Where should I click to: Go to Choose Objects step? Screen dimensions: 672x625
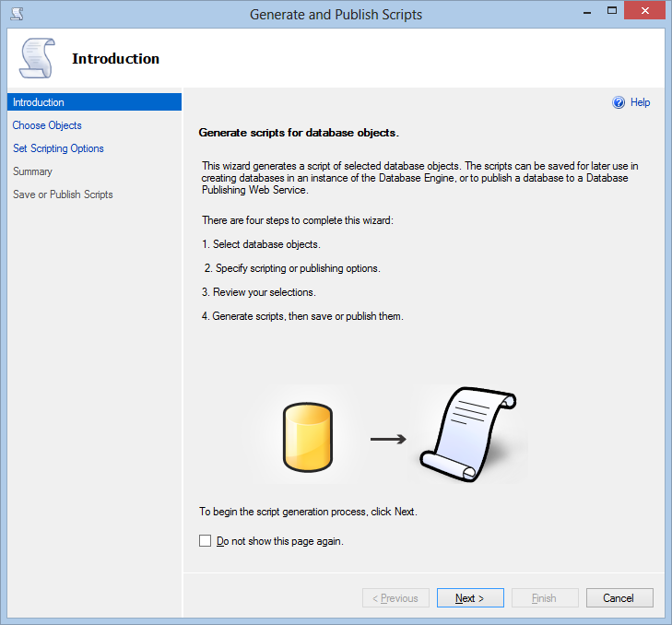pyautogui.click(x=47, y=125)
